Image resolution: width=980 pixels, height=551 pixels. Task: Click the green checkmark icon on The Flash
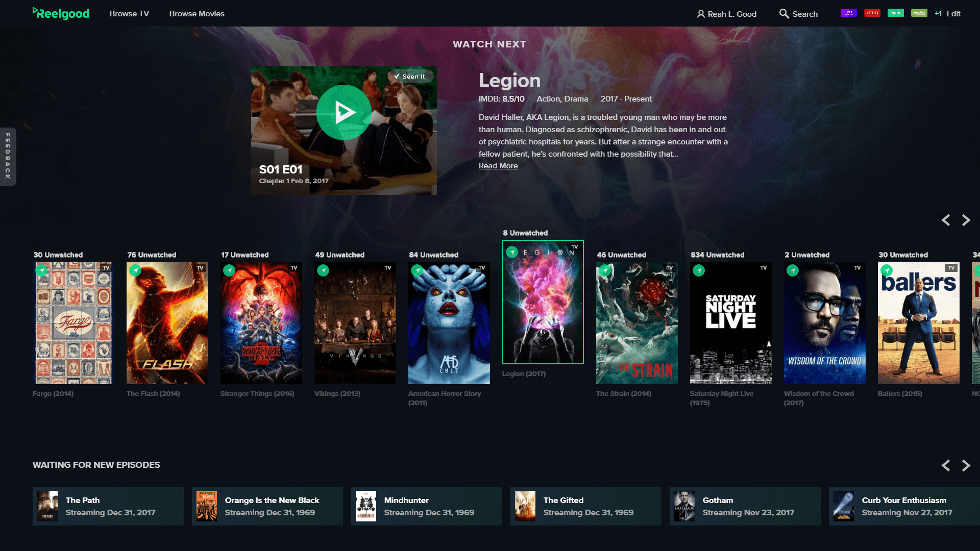click(x=135, y=269)
